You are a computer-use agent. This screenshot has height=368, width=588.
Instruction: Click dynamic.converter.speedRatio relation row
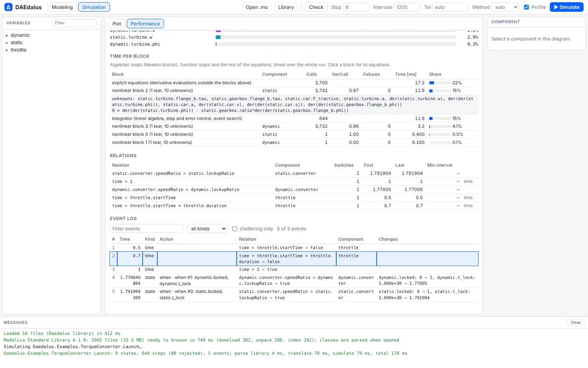pos(294,189)
